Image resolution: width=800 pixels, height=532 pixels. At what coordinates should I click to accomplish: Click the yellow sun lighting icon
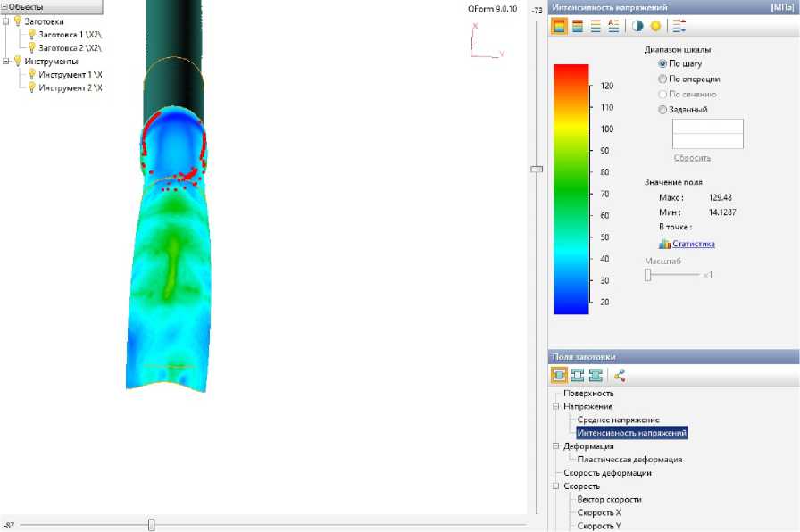(x=655, y=27)
